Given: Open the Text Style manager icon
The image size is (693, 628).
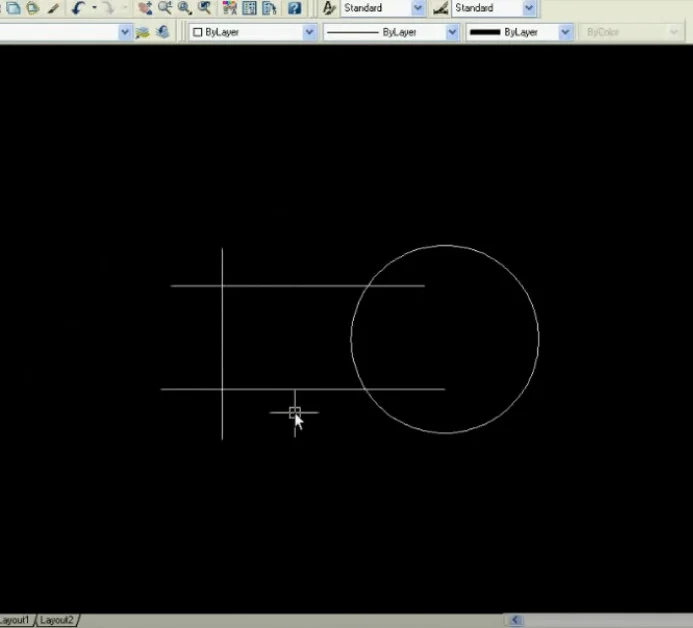Looking at the screenshot, I should click(x=328, y=8).
